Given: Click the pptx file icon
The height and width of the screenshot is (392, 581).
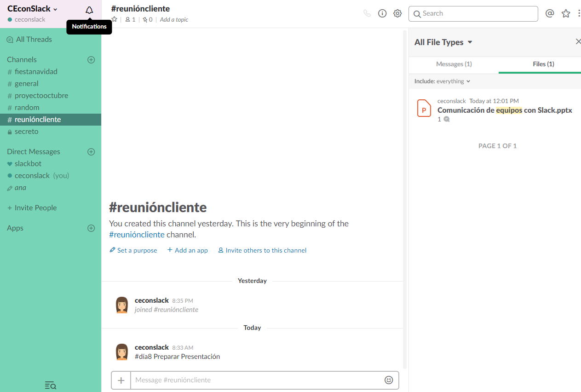Looking at the screenshot, I should click(424, 108).
